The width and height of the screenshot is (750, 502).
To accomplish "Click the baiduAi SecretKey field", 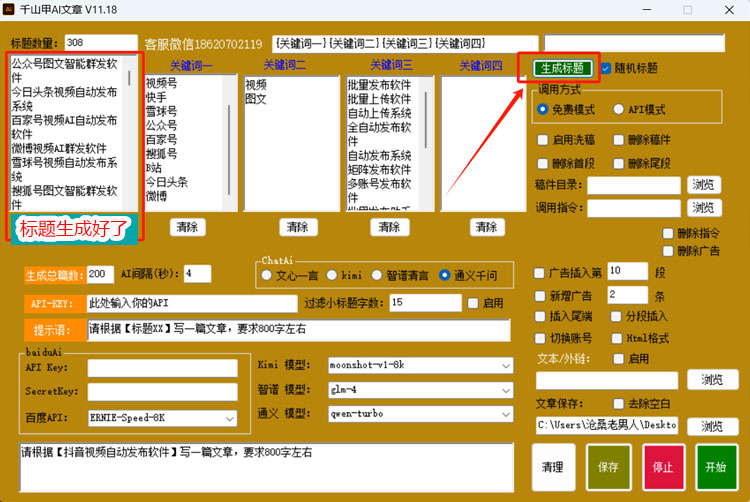I will [163, 392].
